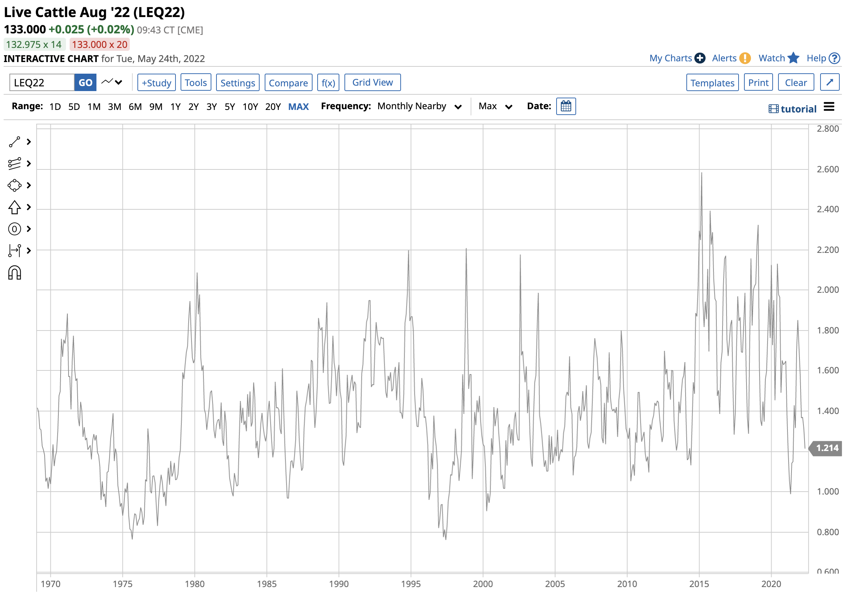Select the arrow marker tool icon
This screenshot has width=868, height=611.
[15, 207]
